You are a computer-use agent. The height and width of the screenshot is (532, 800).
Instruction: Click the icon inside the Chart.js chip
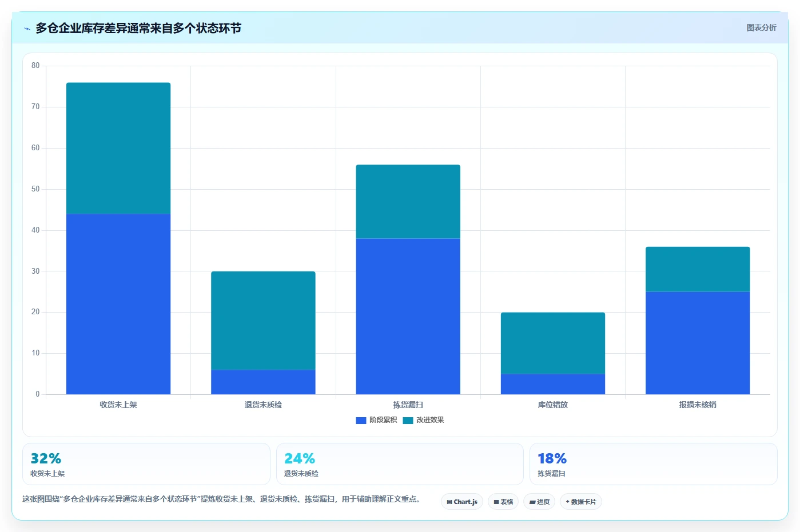pyautogui.click(x=449, y=502)
